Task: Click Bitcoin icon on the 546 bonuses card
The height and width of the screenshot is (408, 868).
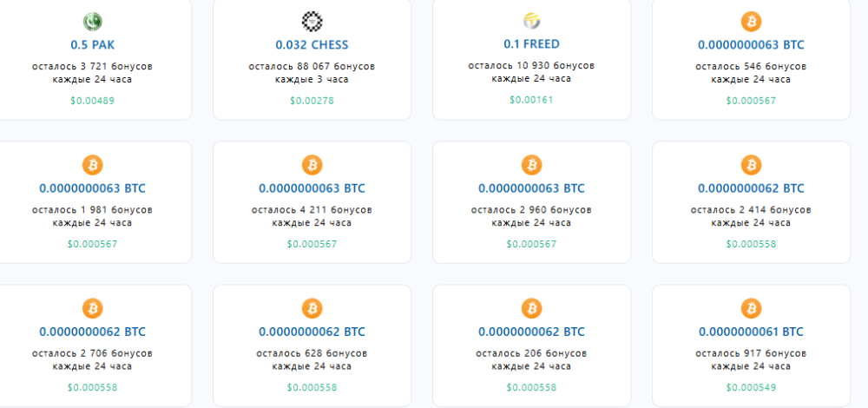Action: pos(751,22)
